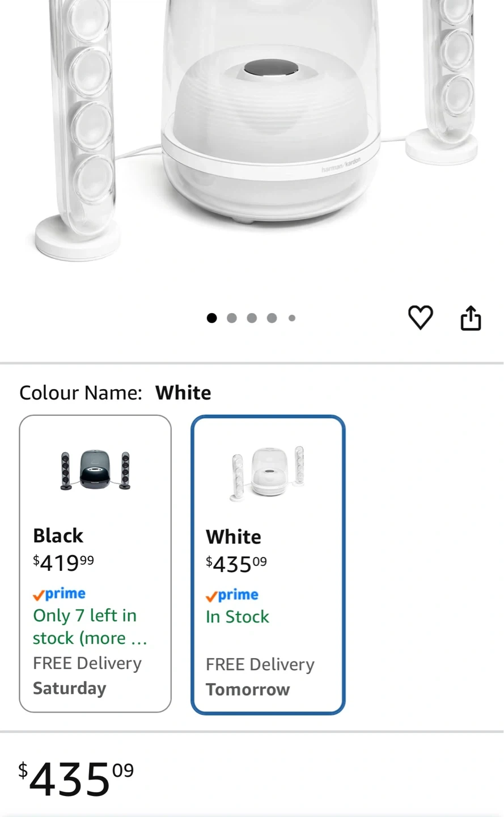Click the $435.09 price in White card
The width and height of the screenshot is (504, 817).
(236, 564)
